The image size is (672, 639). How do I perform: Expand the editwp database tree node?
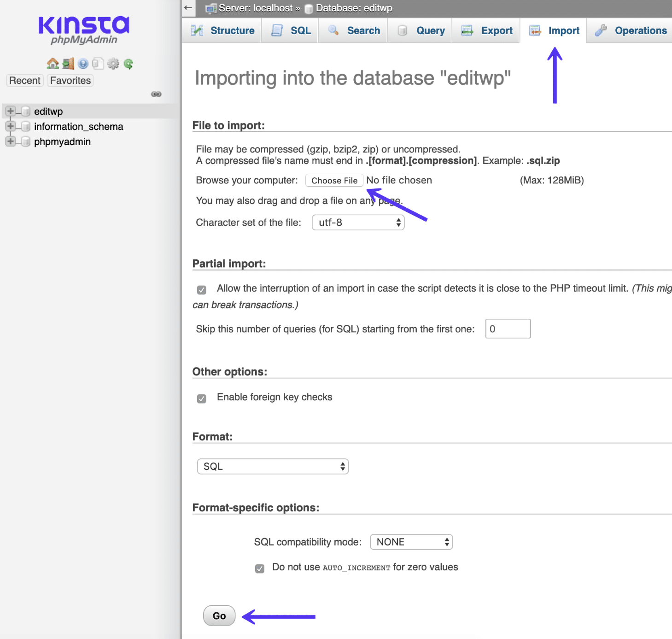click(10, 111)
